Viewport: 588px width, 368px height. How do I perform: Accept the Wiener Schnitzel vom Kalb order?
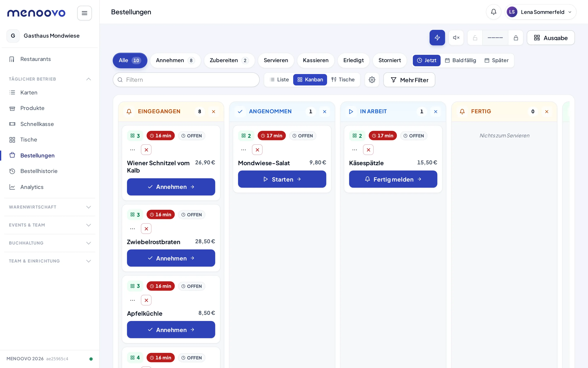(171, 187)
